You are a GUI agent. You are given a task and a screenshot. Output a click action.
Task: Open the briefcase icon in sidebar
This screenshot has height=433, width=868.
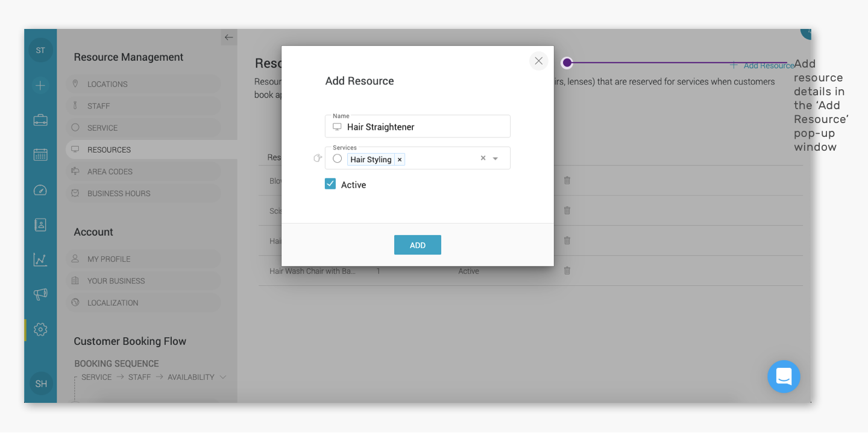coord(40,120)
